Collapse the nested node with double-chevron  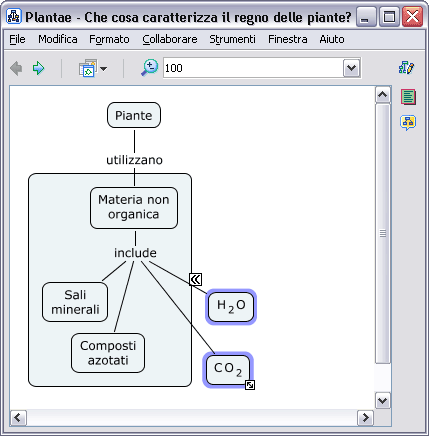point(196,279)
